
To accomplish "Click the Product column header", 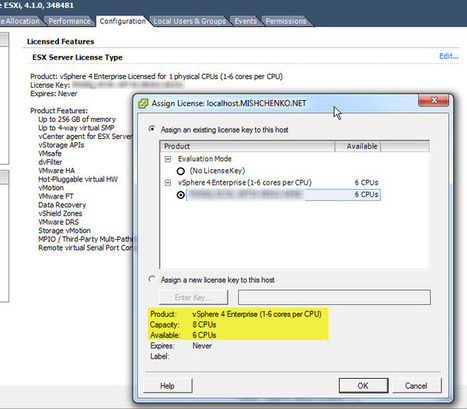I will coord(248,146).
